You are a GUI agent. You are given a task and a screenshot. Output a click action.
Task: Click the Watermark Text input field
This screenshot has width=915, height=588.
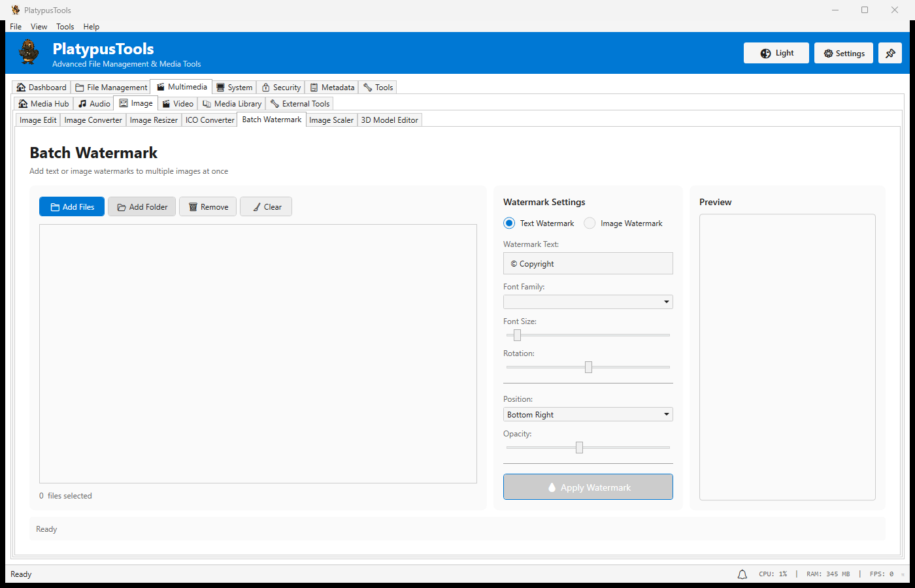point(588,264)
